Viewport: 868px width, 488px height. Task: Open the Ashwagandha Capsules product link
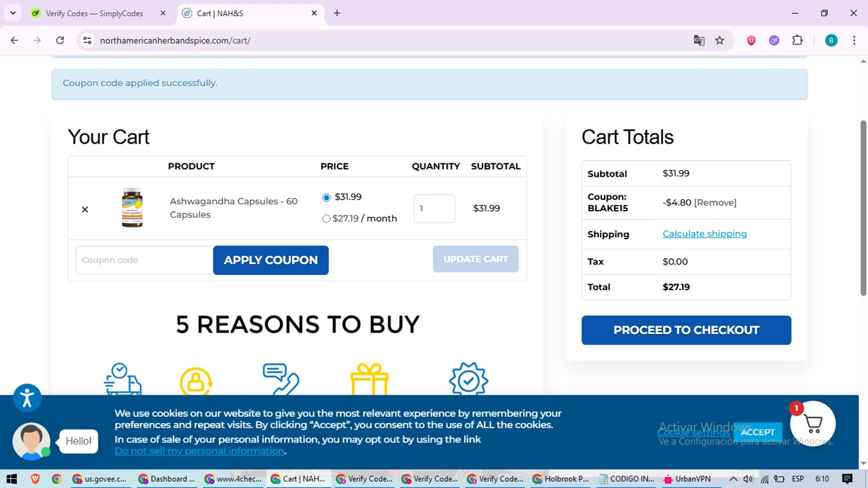coord(233,208)
